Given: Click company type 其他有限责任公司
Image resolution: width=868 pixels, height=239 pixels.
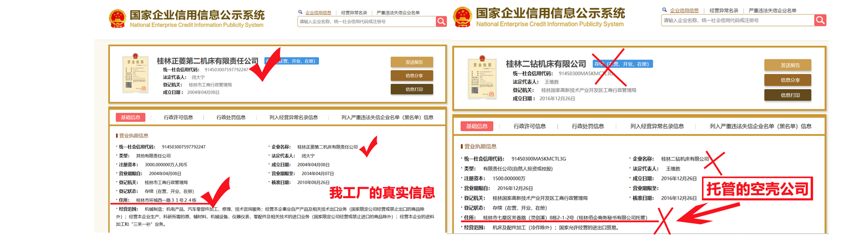Looking at the screenshot, I should point(153,156).
